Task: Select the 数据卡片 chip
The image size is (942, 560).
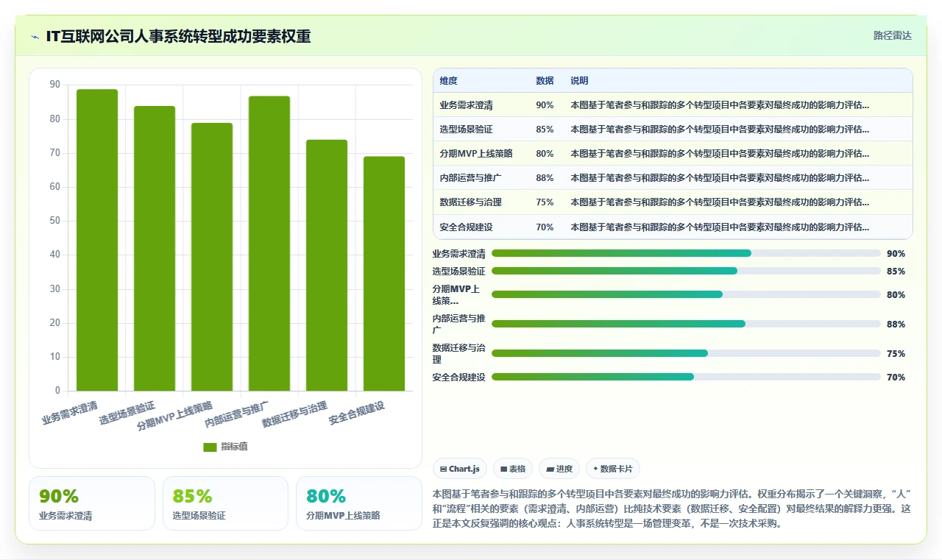Action: tap(613, 469)
